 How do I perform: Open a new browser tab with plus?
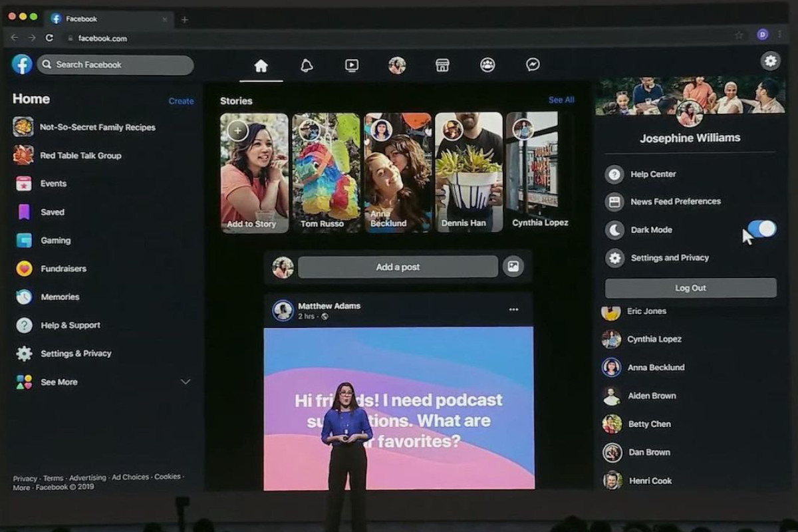coord(185,19)
